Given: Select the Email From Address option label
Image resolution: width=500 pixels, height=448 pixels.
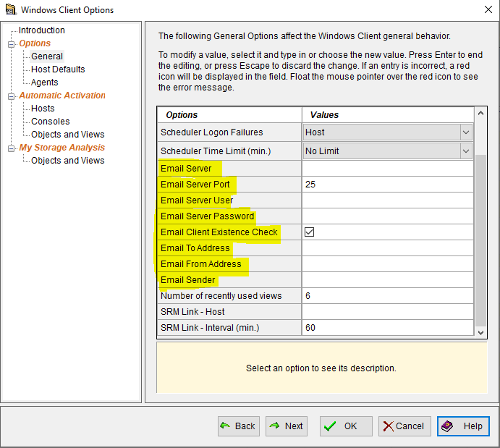Looking at the screenshot, I should 200,264.
